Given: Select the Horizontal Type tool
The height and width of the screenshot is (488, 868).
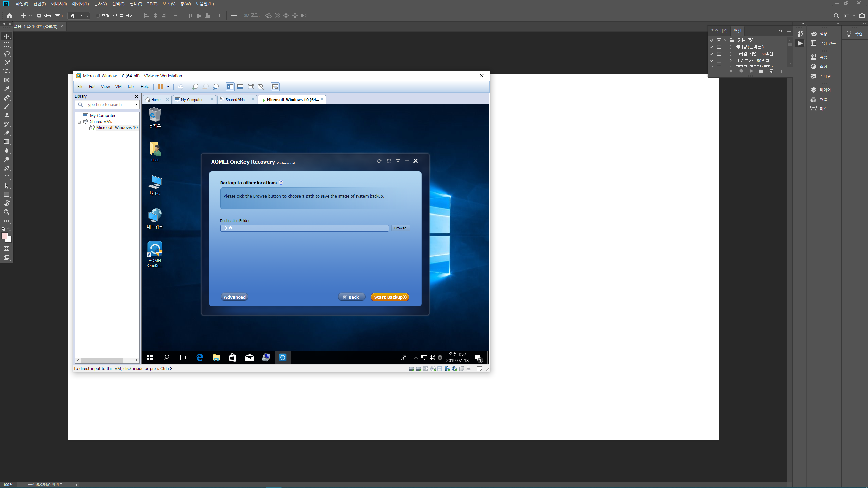Looking at the screenshot, I should tap(7, 177).
